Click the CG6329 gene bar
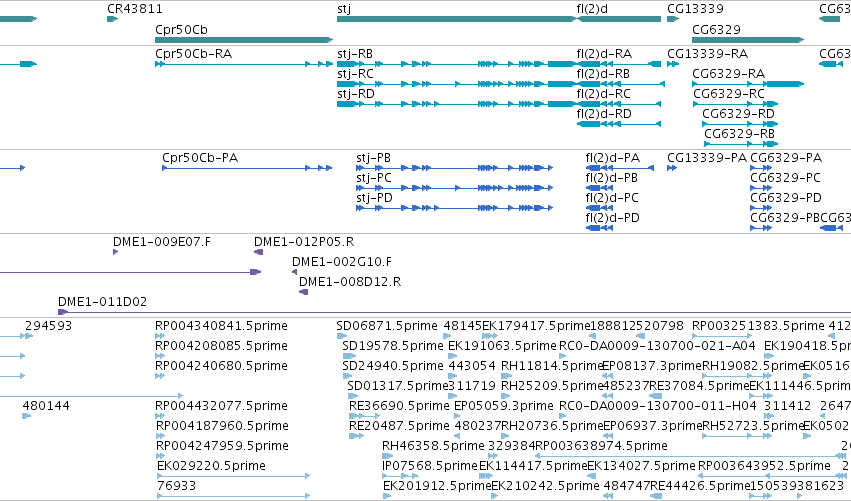851x501 pixels. (x=748, y=40)
